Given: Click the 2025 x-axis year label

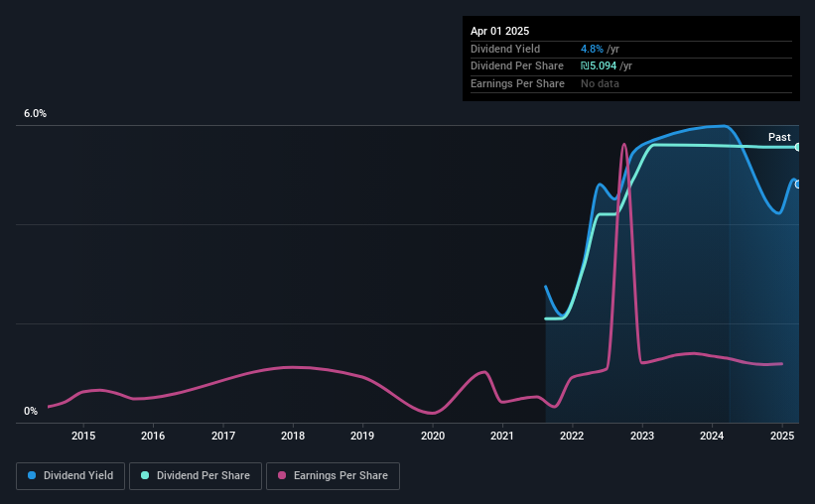Looking at the screenshot, I should (x=781, y=436).
